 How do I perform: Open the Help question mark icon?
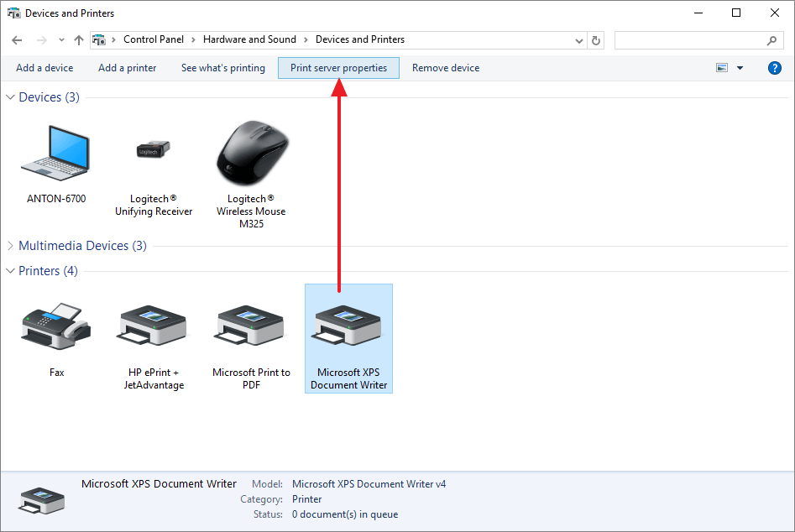(x=774, y=68)
